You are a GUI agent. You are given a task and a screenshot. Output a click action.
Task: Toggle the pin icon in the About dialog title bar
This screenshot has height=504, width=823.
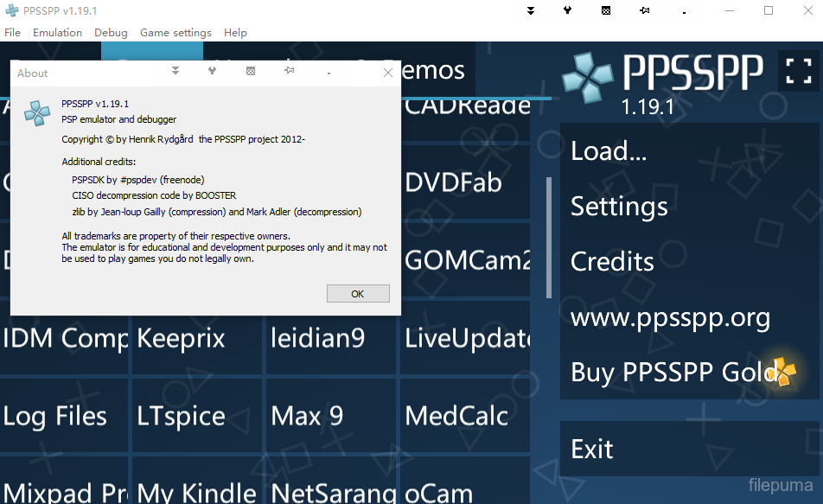290,72
